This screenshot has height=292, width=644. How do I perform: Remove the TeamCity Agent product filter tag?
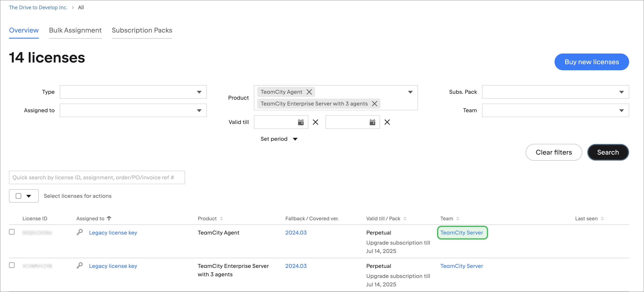coord(309,92)
